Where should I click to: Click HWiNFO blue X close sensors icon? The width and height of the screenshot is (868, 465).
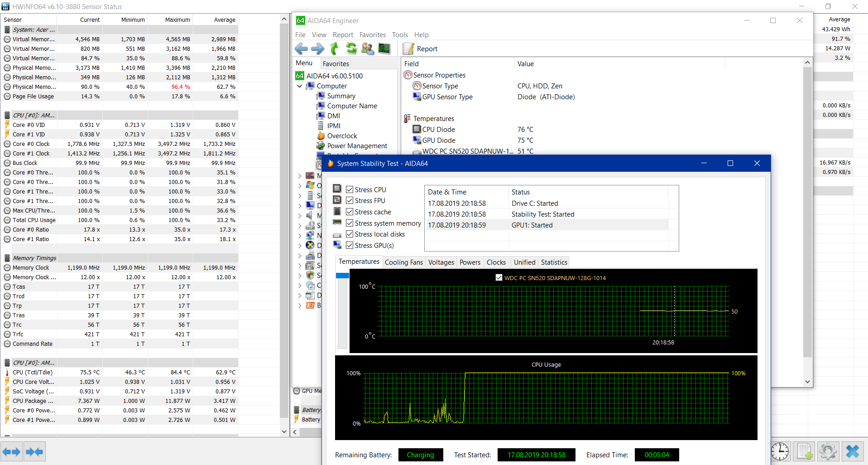[853, 451]
